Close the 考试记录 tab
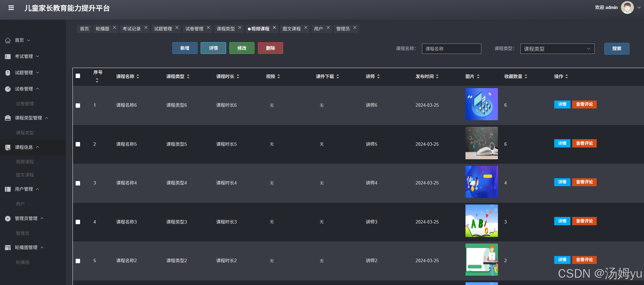 click(146, 28)
